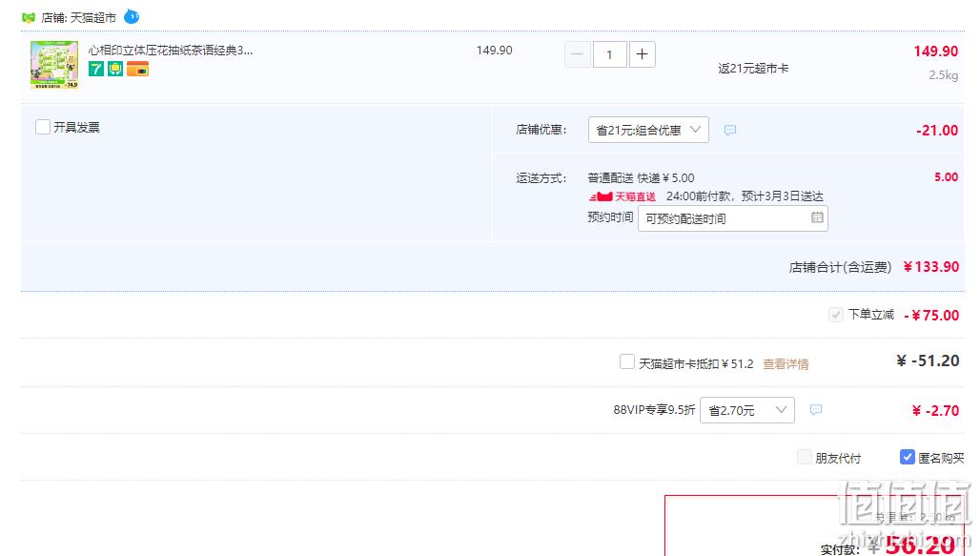Uncheck the 匿名购买 checkbox
Image resolution: width=980 pixels, height=556 pixels.
[907, 457]
